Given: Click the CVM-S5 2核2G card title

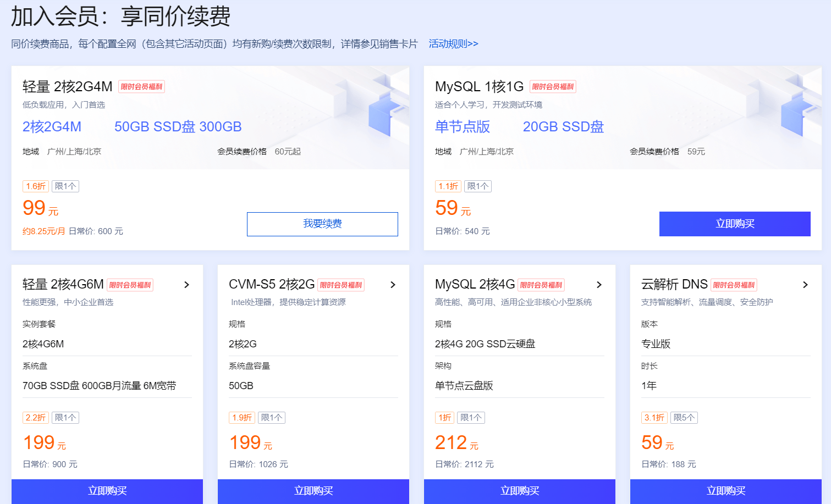Looking at the screenshot, I should click(272, 285).
